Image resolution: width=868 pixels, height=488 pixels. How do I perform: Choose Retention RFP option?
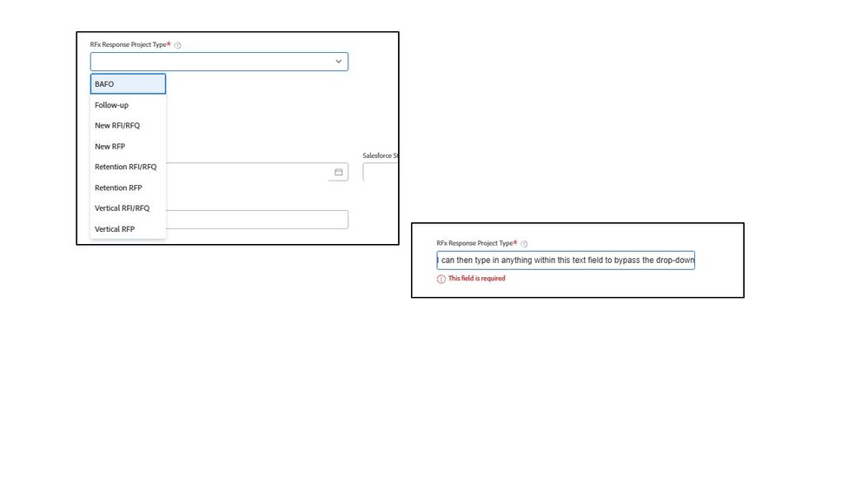[x=128, y=188]
